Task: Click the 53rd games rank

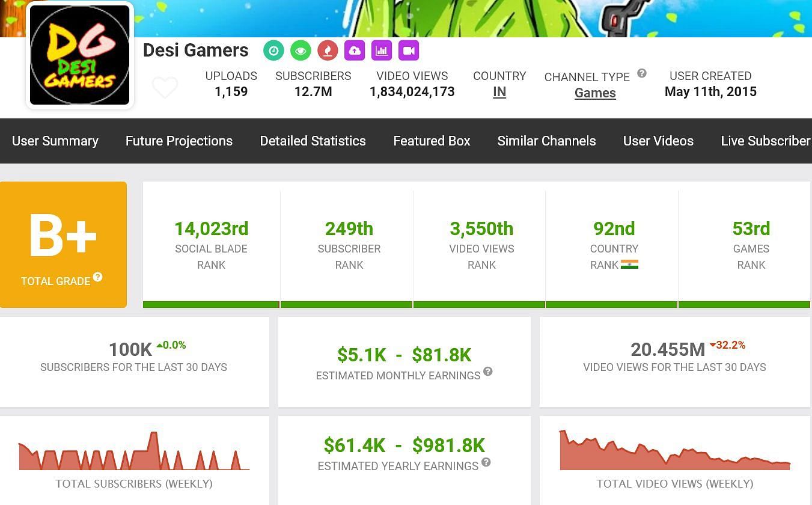Action: click(751, 229)
